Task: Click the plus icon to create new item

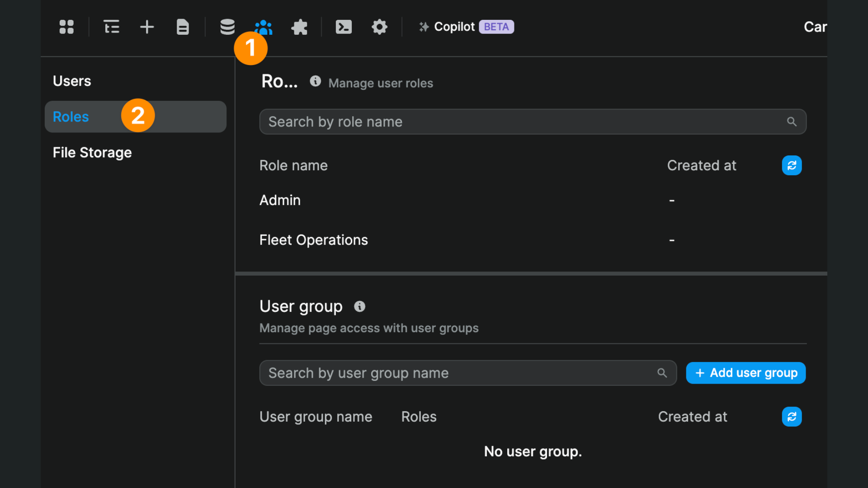Action: (x=147, y=27)
